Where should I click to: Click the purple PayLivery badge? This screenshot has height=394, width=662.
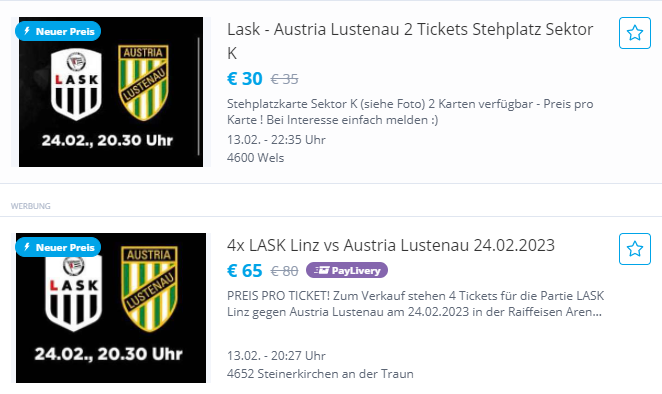click(x=347, y=270)
